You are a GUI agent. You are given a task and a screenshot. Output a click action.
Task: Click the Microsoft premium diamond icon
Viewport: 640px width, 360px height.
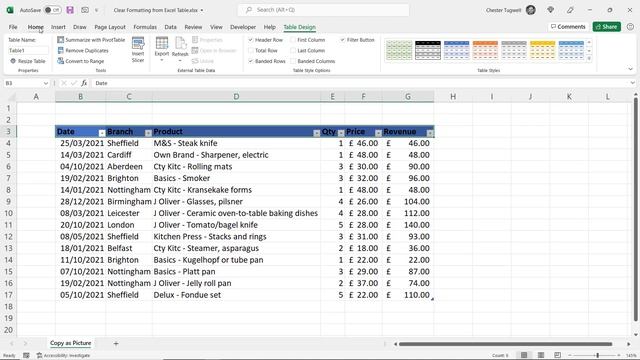(x=551, y=10)
